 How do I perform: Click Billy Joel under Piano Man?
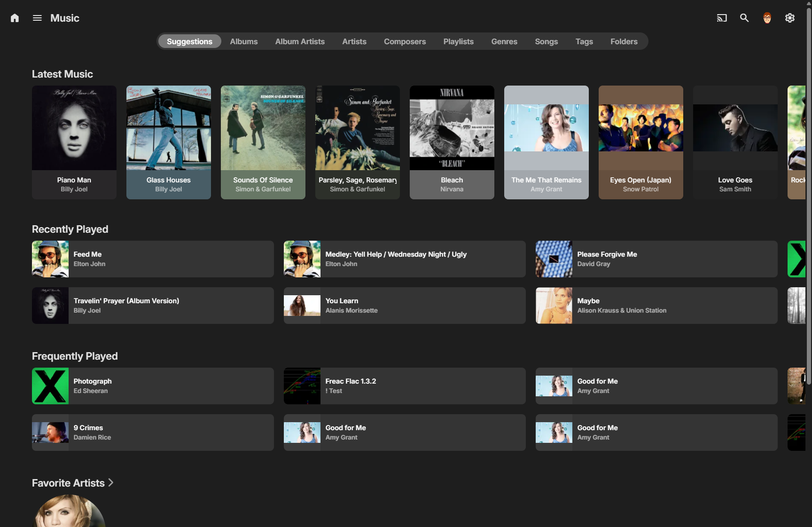tap(74, 189)
